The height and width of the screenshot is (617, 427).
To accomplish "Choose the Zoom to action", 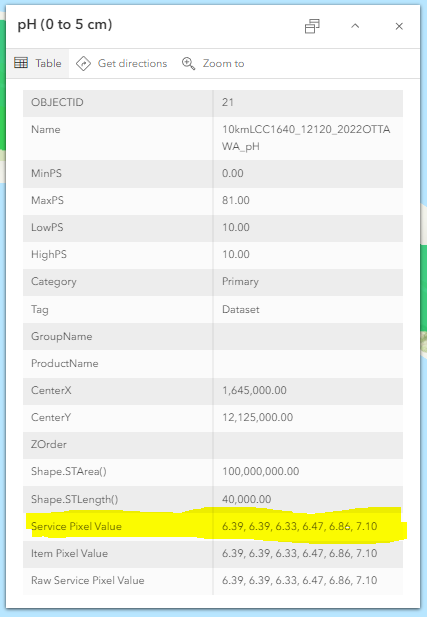I will [x=213, y=63].
